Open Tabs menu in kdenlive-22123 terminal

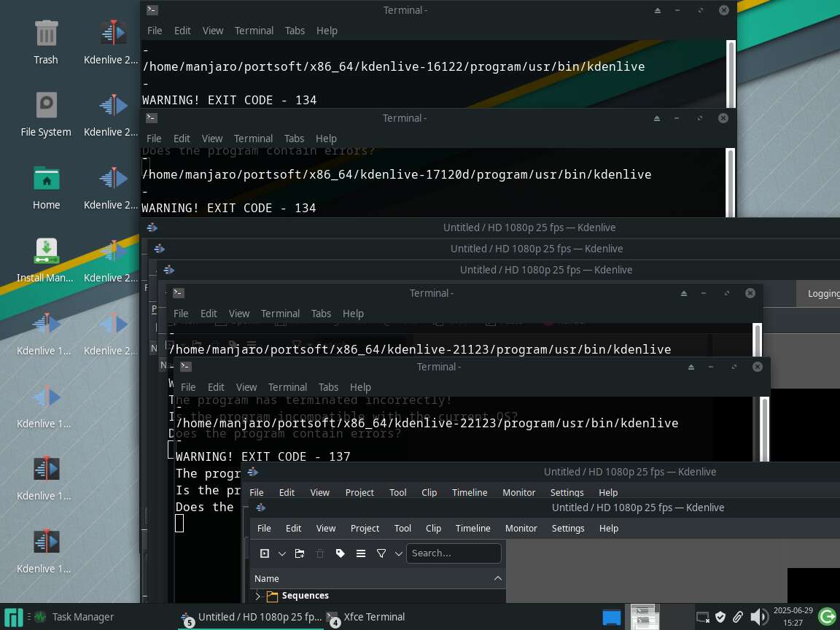click(x=328, y=386)
